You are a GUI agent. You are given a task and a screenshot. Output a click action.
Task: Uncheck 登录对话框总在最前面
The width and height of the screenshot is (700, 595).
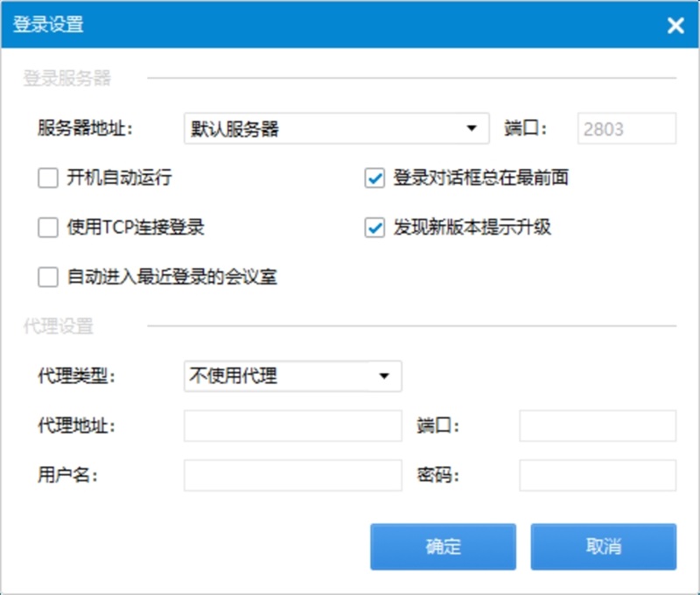374,178
